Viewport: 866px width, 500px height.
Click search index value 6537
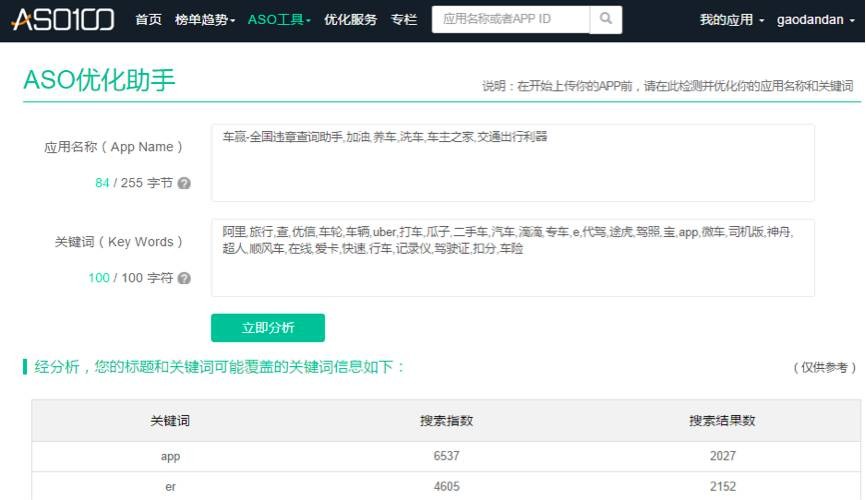pos(446,456)
